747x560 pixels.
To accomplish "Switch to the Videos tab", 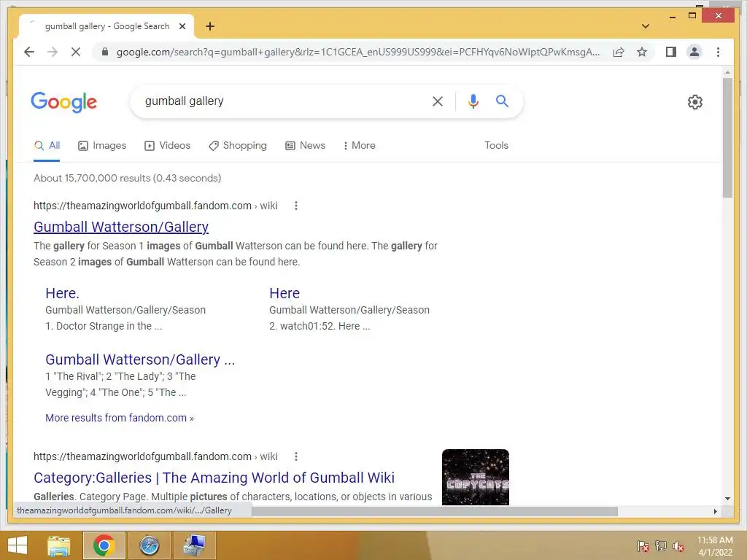I will coord(167,146).
